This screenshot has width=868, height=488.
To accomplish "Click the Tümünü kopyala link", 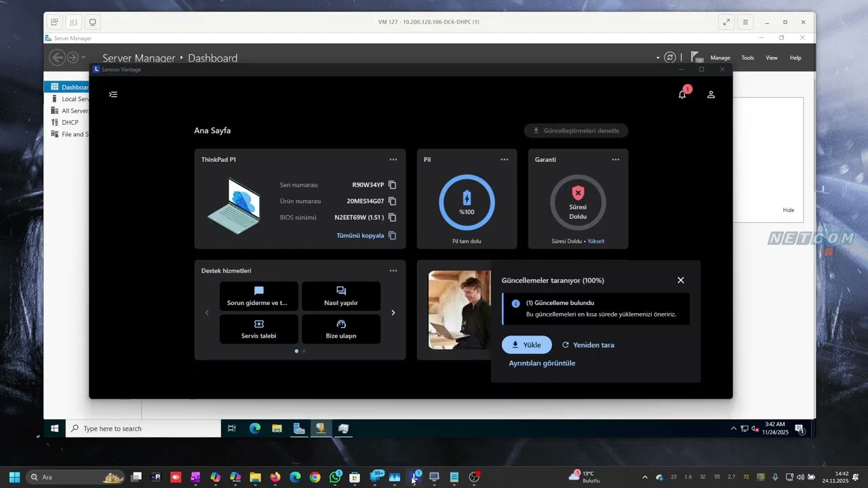I will click(x=360, y=236).
